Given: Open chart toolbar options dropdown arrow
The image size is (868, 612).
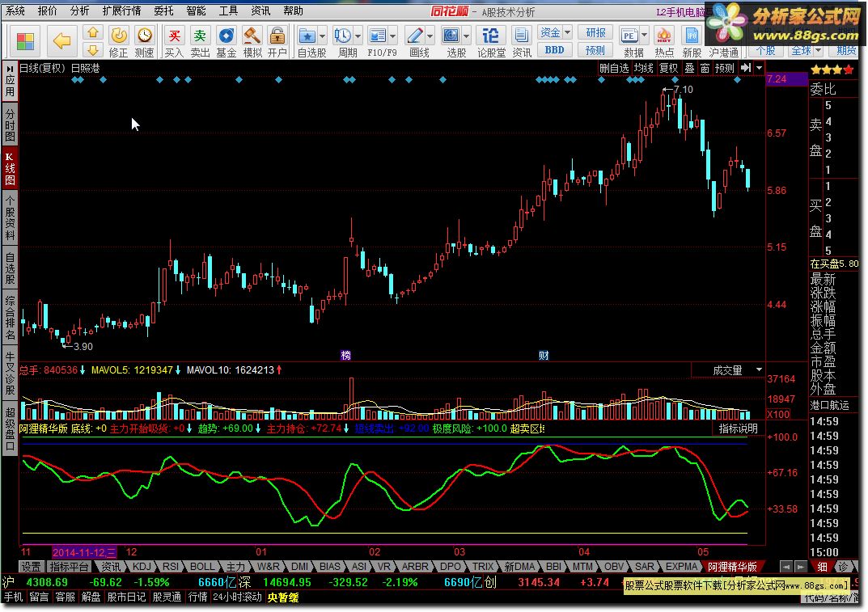Looking at the screenshot, I should coord(759,68).
